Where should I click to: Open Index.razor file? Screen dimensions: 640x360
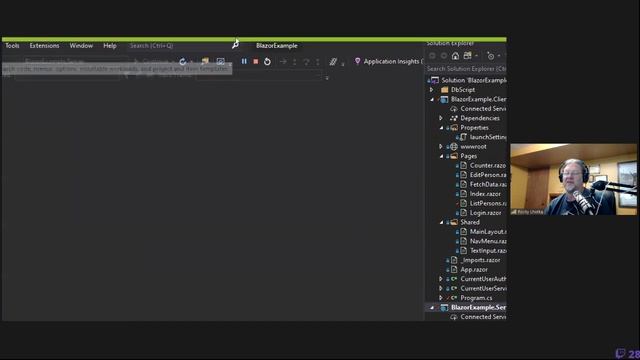click(x=485, y=194)
